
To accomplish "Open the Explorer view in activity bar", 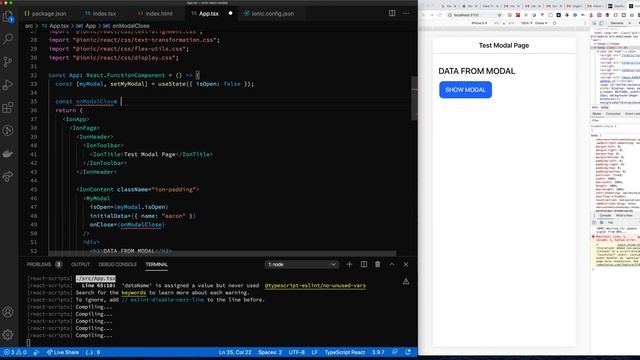I will click(x=8, y=16).
